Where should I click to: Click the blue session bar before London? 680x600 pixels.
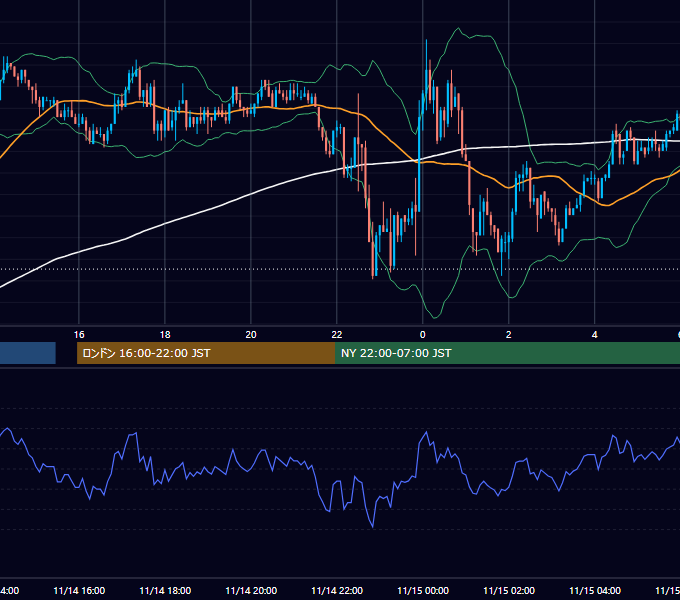click(x=28, y=353)
